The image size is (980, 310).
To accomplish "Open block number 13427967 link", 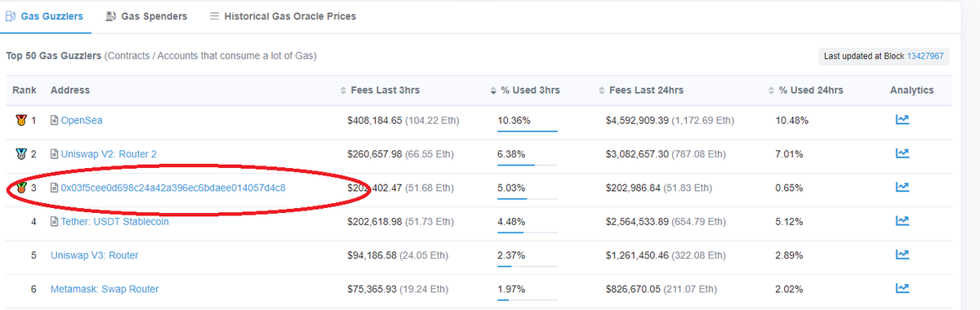I will pyautogui.click(x=925, y=56).
